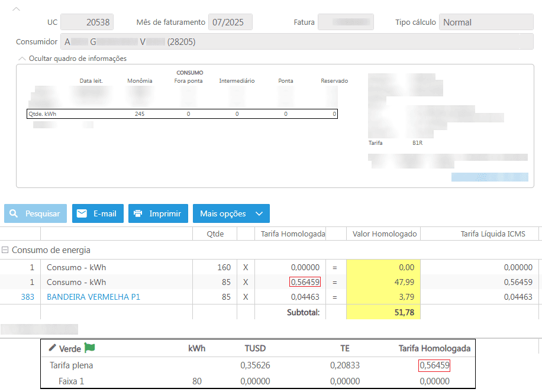Click the TUSD column header

point(255,348)
